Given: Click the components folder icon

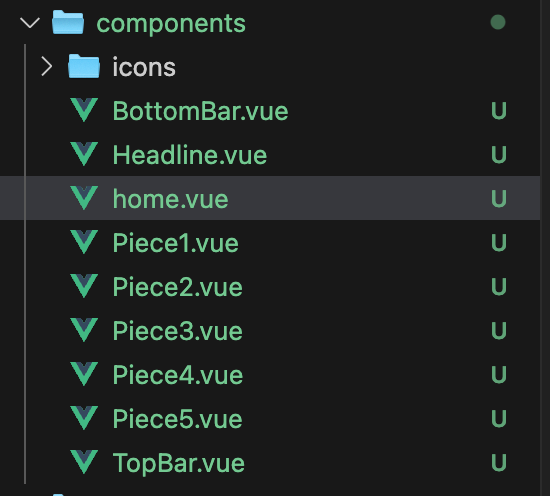Looking at the screenshot, I should pos(68,22).
